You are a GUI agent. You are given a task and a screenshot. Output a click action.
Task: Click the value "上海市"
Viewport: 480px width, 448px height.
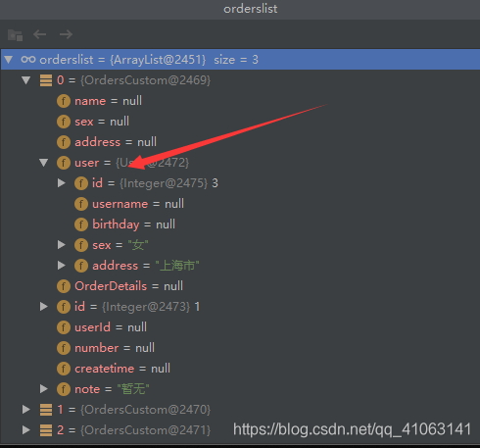pos(177,266)
